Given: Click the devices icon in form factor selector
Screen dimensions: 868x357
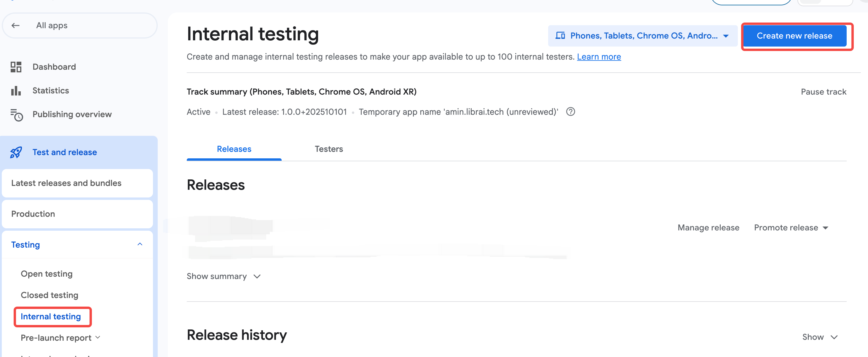Looking at the screenshot, I should pos(560,36).
